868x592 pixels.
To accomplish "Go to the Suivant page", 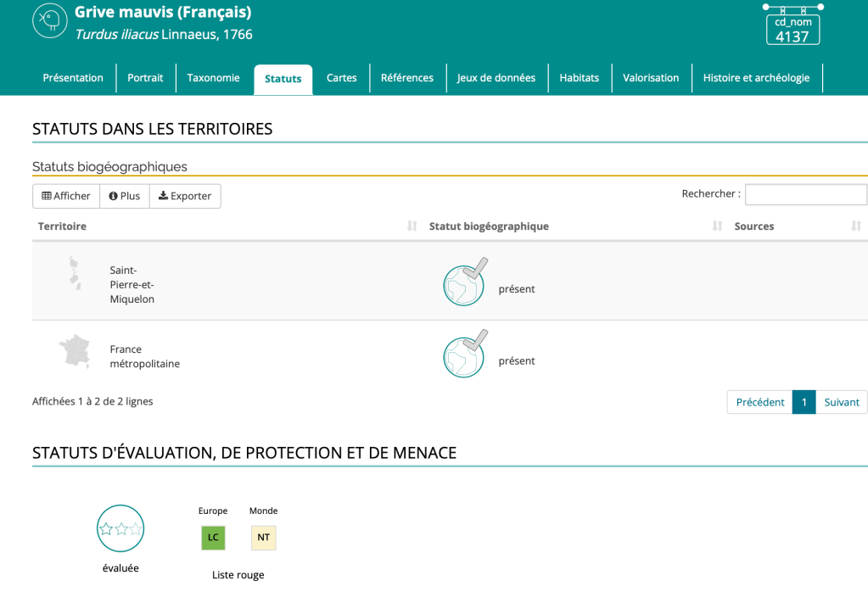I will click(841, 402).
